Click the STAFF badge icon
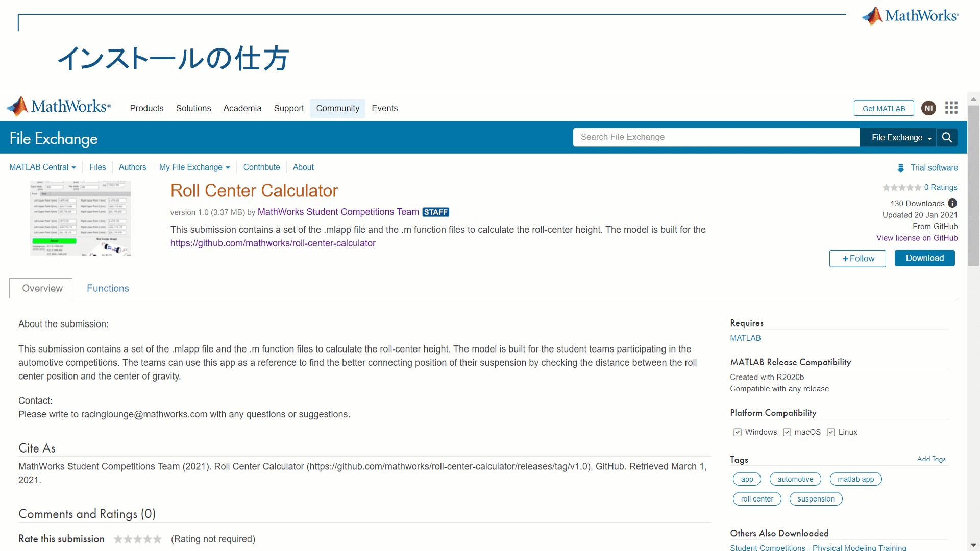The image size is (980, 551). [435, 212]
